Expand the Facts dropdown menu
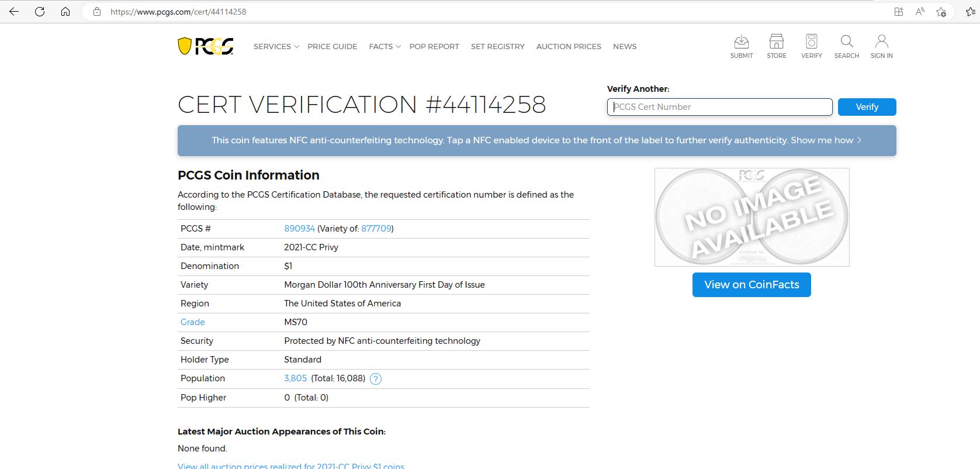 coord(385,47)
